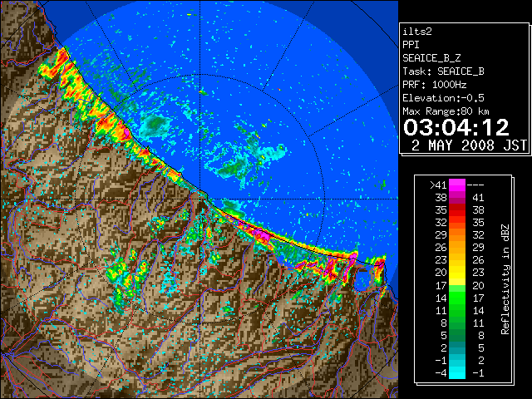532x399 pixels.
Task: Click the '2 MAY 2008 JST' date
Action: 469,145
